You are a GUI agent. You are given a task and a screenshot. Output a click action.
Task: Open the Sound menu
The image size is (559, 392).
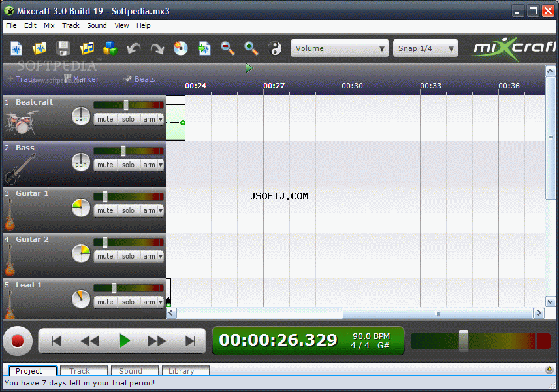pos(97,25)
